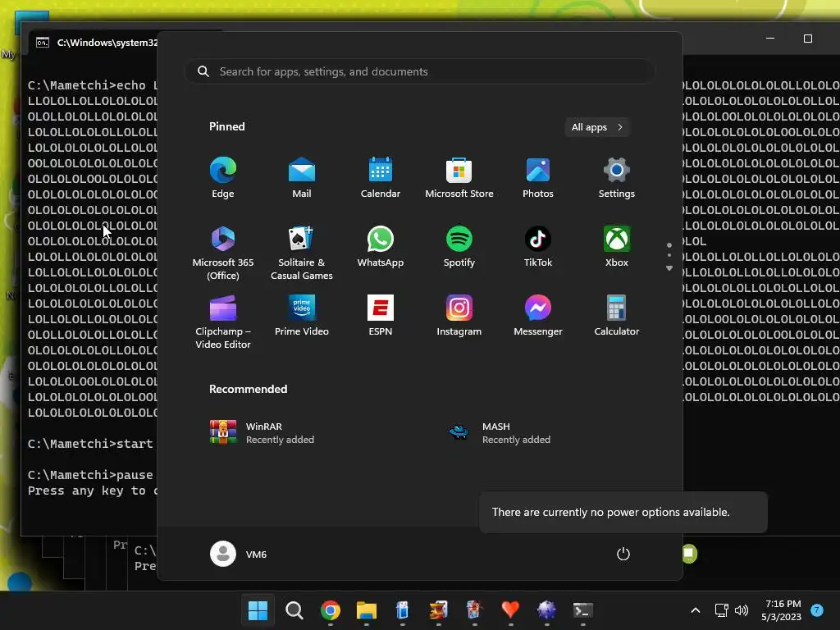
Task: Launch Instagram from pinned apps
Action: (x=459, y=316)
